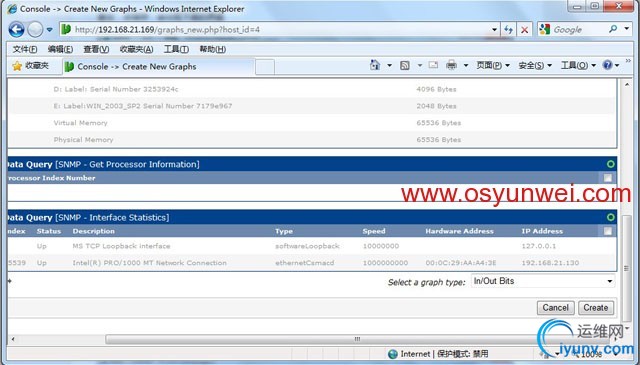Check the Interface Statistics select-all checkbox
Image resolution: width=640 pixels, height=365 pixels.
click(x=608, y=231)
